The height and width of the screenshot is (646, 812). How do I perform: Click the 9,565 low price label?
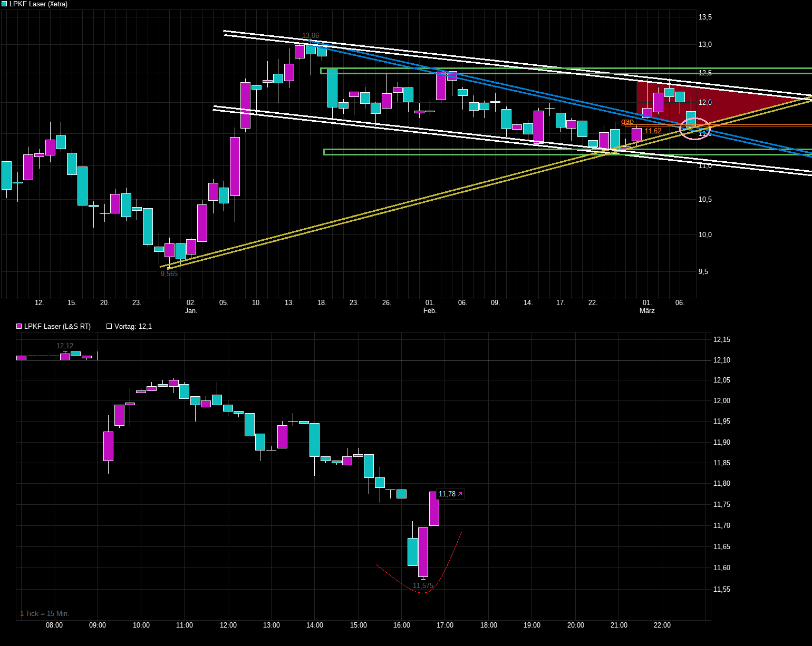coord(169,273)
